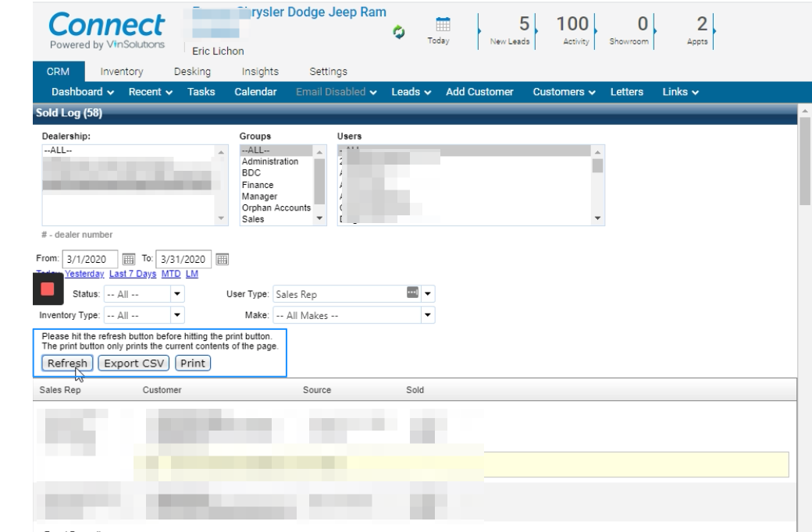The image size is (812, 532).
Task: Switch to the CRM tab
Action: click(x=58, y=72)
